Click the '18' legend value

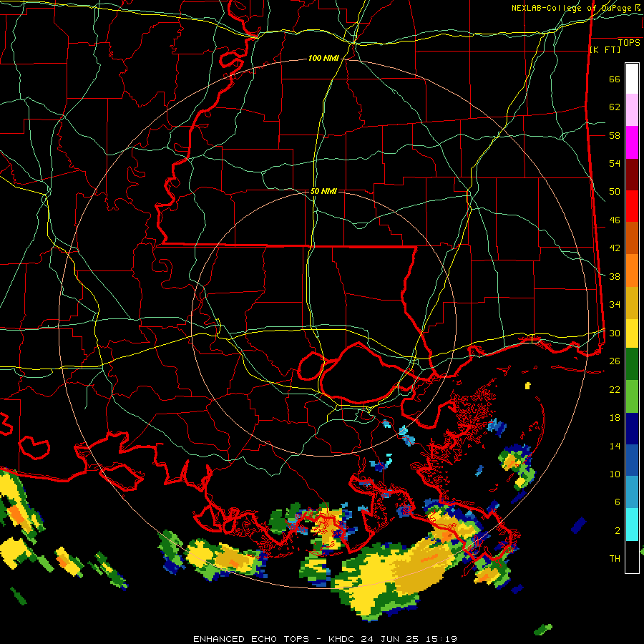pyautogui.click(x=615, y=418)
